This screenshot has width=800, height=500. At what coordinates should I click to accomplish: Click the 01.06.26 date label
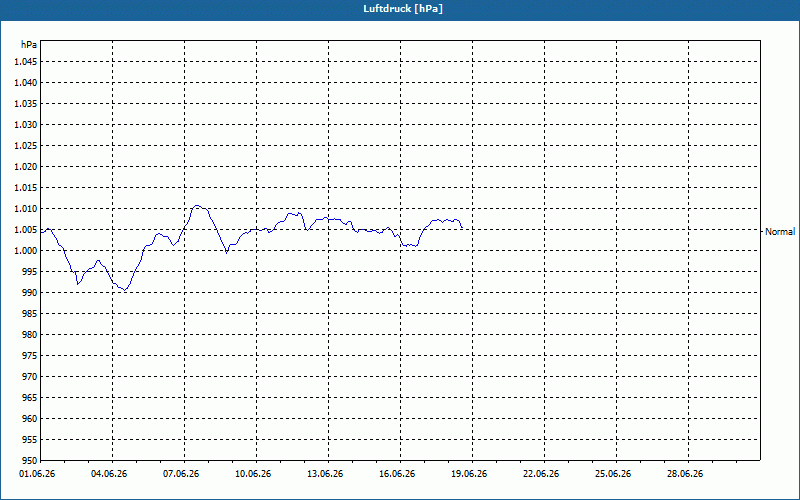pos(37,474)
